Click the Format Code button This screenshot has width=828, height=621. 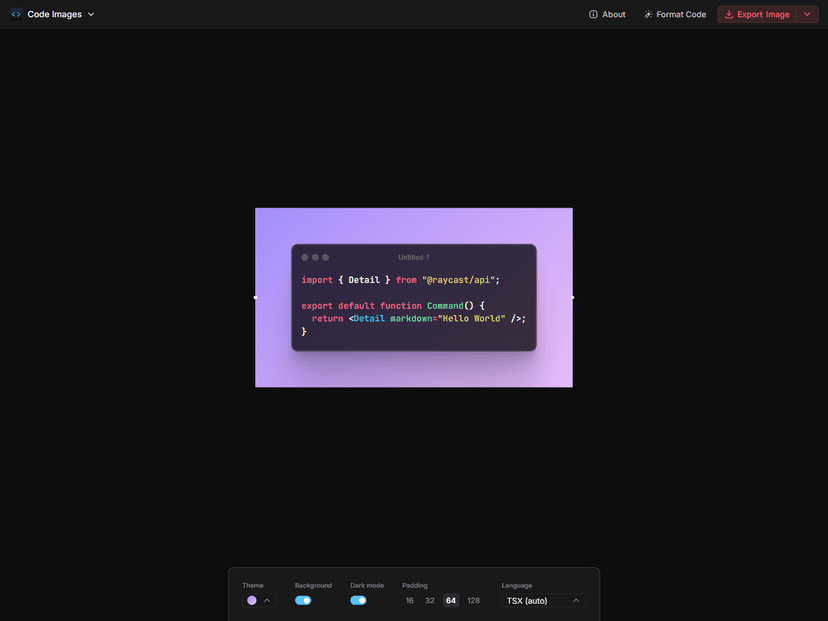pyautogui.click(x=675, y=14)
